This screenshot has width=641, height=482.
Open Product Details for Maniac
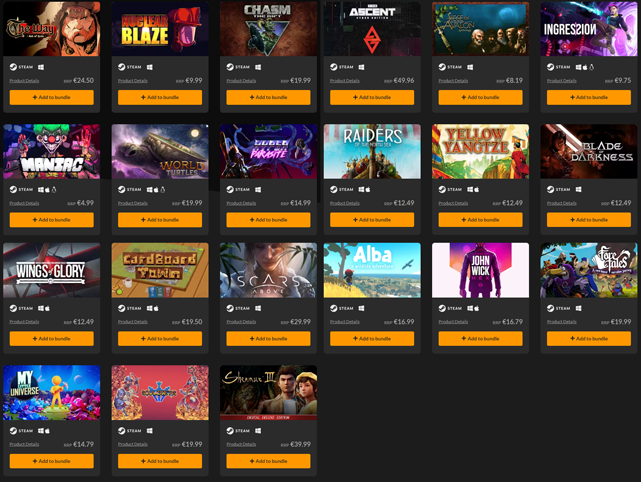click(x=24, y=203)
